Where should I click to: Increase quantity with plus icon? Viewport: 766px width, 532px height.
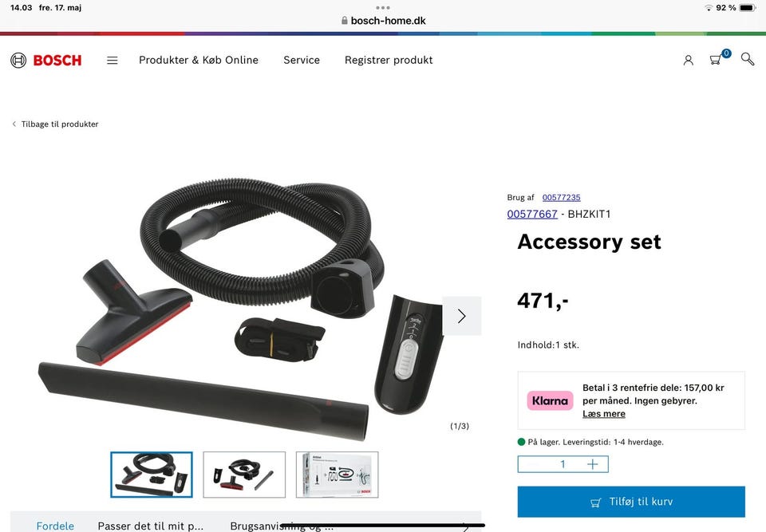tap(593, 464)
